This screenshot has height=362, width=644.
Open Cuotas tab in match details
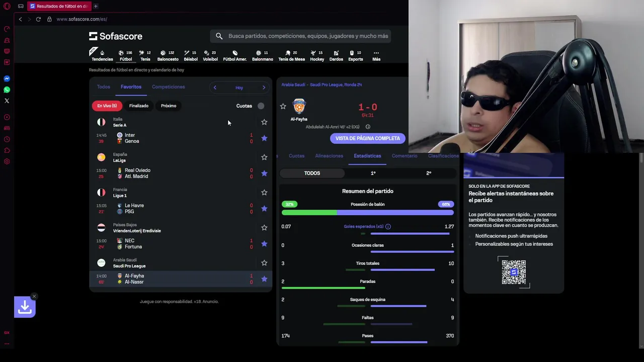click(x=296, y=156)
